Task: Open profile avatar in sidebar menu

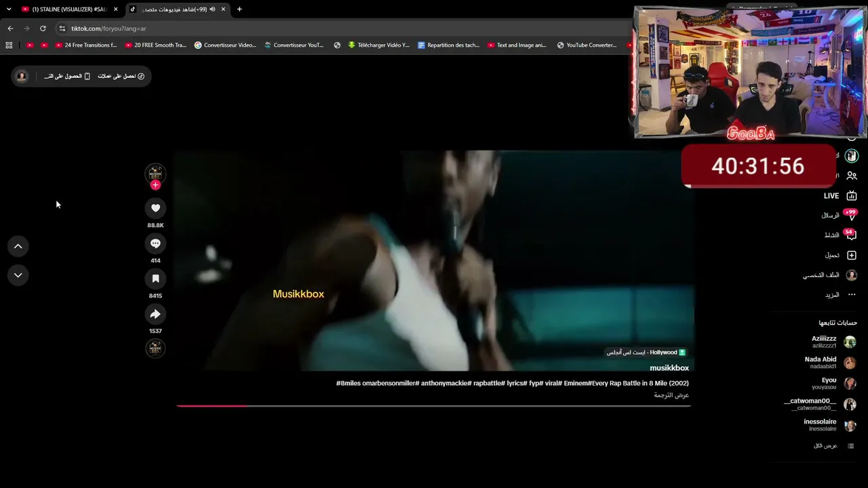Action: (x=852, y=275)
